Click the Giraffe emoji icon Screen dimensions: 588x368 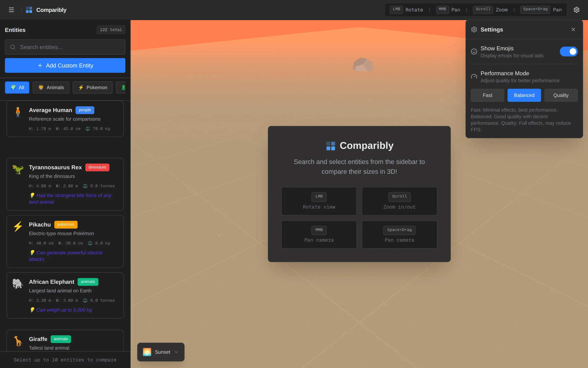coord(18,341)
